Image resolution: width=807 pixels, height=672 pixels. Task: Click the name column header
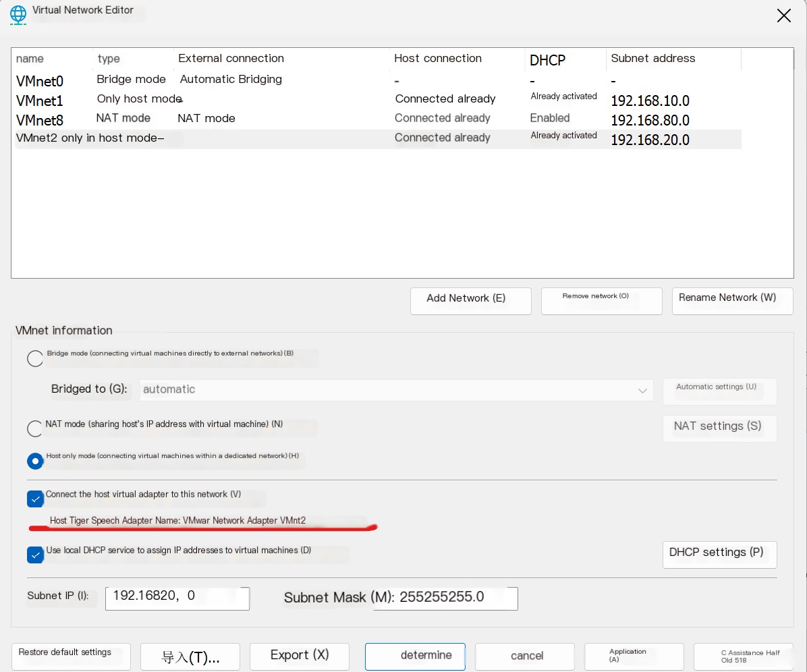[53, 59]
